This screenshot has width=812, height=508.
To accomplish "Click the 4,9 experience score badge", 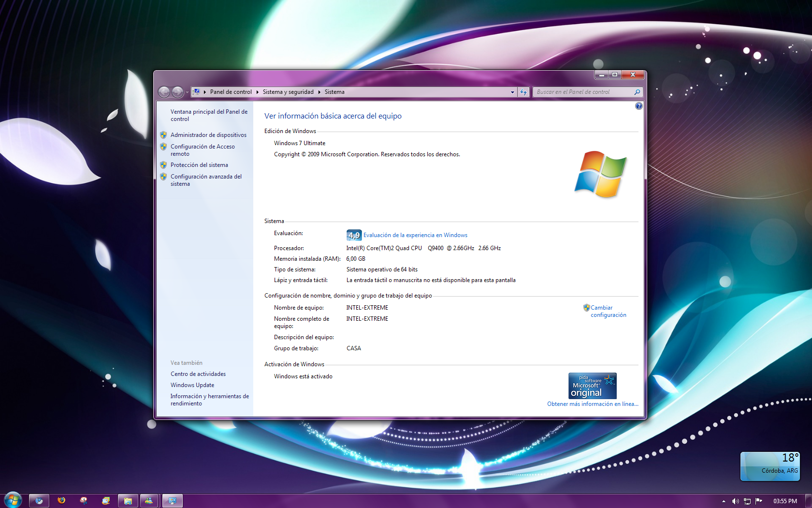I will pyautogui.click(x=354, y=235).
